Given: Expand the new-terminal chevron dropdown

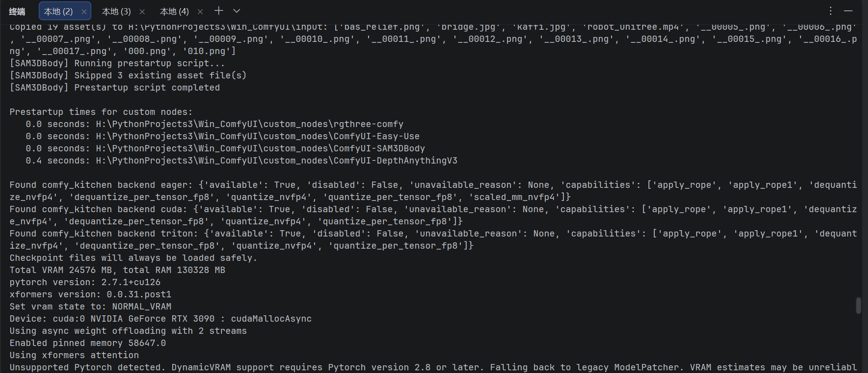Looking at the screenshot, I should coord(237,11).
